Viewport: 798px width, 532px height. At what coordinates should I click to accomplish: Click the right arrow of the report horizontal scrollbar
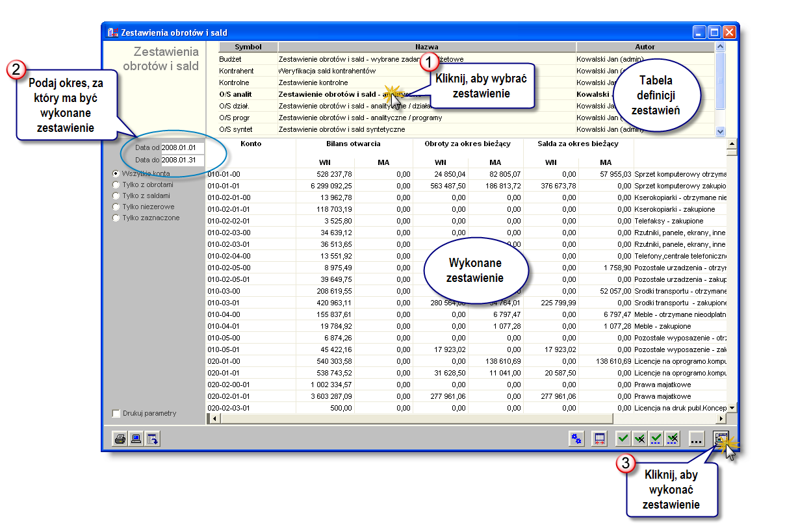pyautogui.click(x=721, y=418)
